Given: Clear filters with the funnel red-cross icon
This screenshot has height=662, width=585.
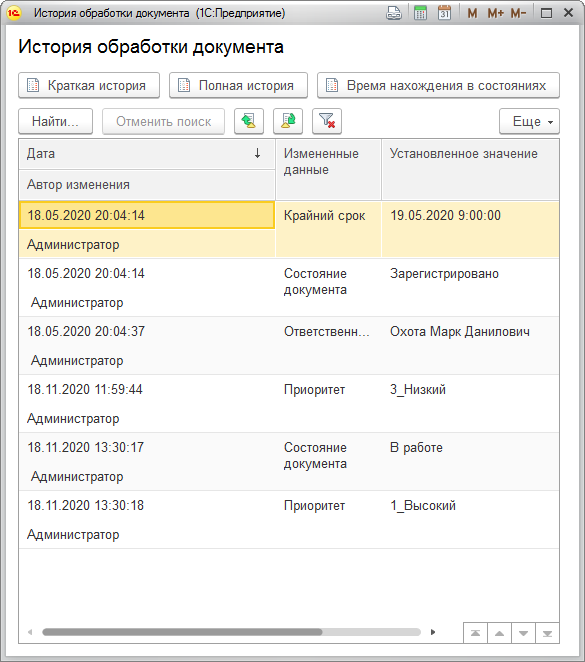Looking at the screenshot, I should point(327,121).
